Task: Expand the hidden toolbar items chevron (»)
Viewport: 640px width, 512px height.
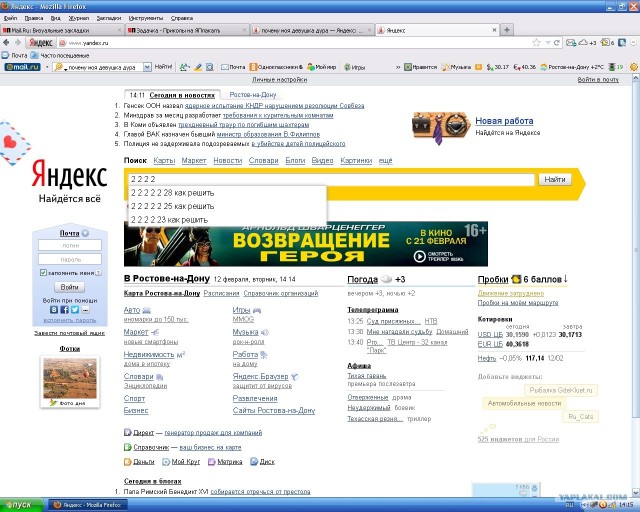Action: point(398,67)
